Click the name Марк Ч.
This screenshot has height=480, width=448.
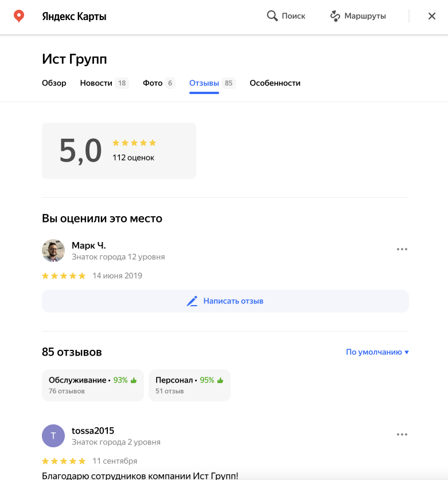(x=89, y=245)
